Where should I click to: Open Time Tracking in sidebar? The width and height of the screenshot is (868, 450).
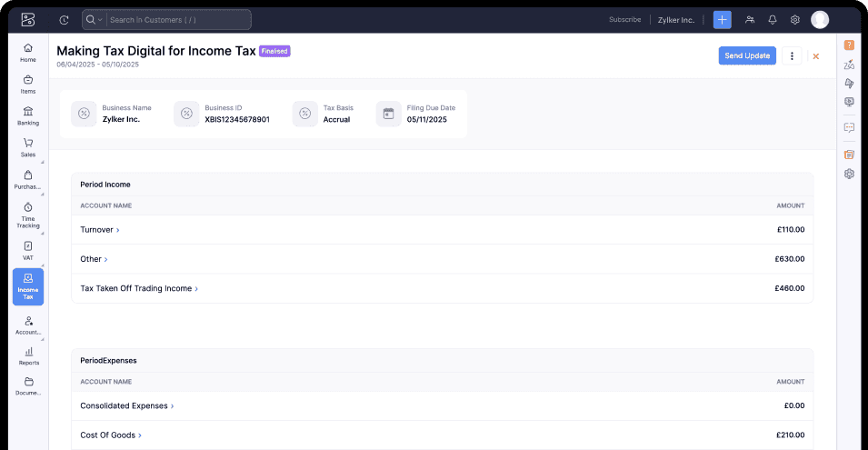[28, 215]
